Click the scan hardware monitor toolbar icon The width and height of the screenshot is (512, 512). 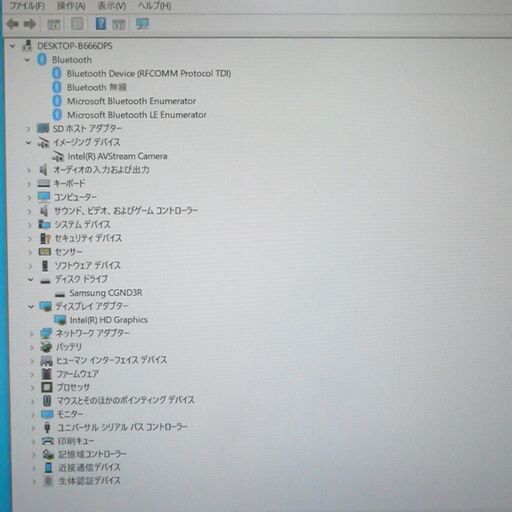click(x=142, y=24)
